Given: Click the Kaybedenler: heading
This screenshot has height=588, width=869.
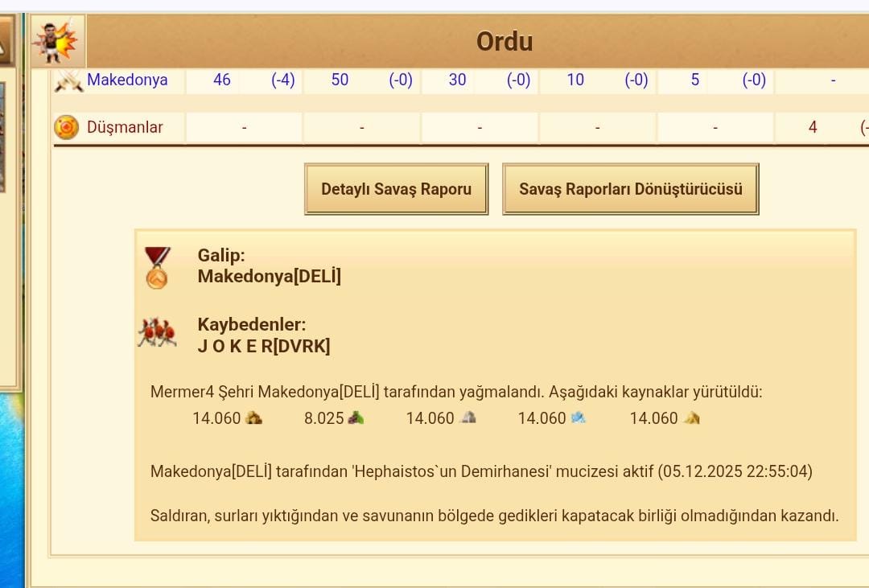Looking at the screenshot, I should (x=252, y=325).
